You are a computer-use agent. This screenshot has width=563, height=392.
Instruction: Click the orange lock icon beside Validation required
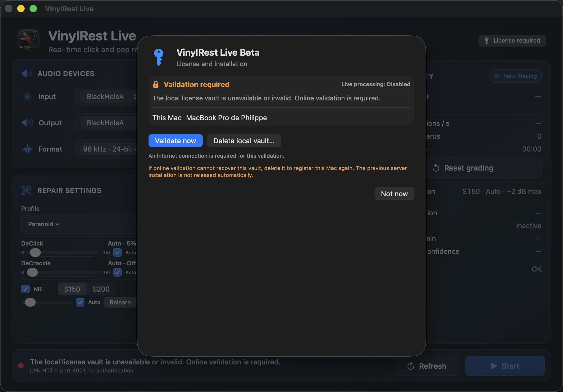pos(156,84)
